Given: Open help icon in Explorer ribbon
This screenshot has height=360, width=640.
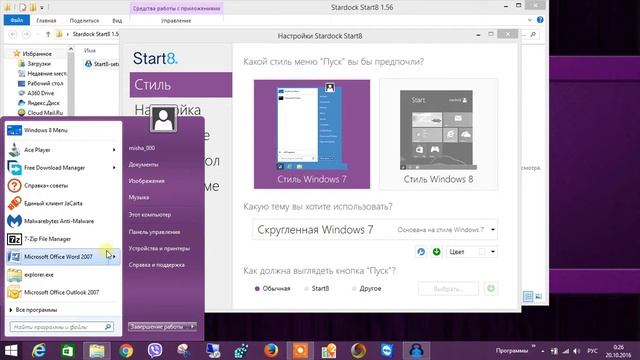Looking at the screenshot, I should coord(540,20).
